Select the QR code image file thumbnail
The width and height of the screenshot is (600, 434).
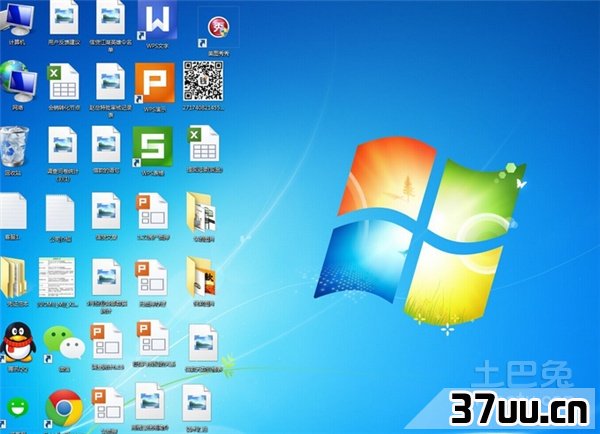(x=203, y=81)
